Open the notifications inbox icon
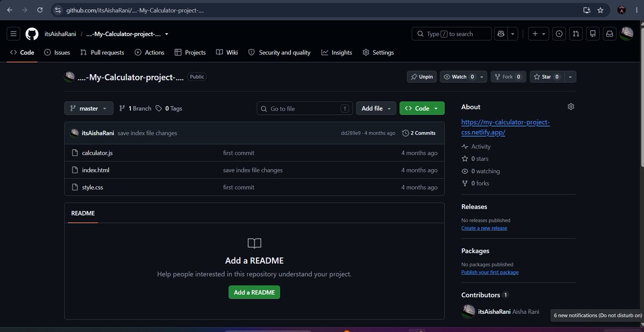644x332 pixels. click(x=610, y=34)
